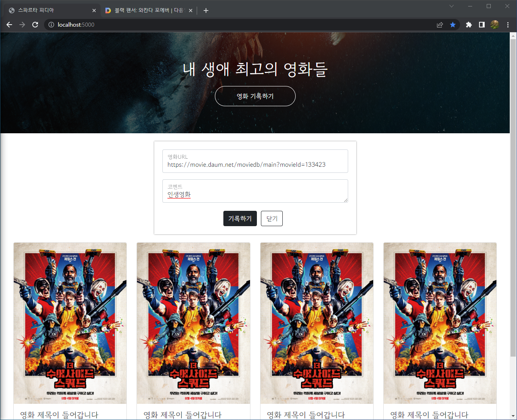Screen dimensions: 517x420
Task: Click the page heading 내 생애 최고의 영화들
Action: pos(255,69)
